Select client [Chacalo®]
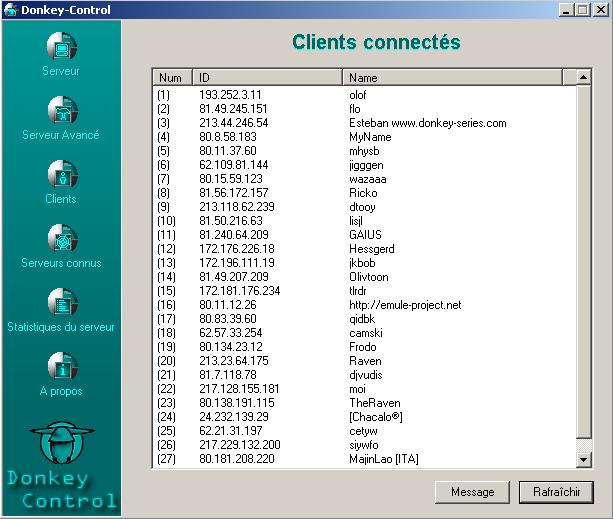 pyautogui.click(x=364, y=417)
